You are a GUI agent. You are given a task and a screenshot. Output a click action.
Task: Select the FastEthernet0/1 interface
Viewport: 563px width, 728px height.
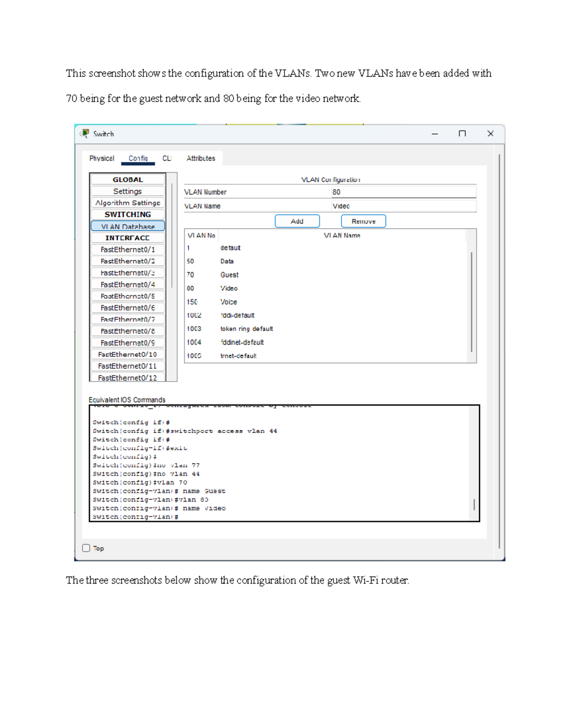(x=127, y=249)
